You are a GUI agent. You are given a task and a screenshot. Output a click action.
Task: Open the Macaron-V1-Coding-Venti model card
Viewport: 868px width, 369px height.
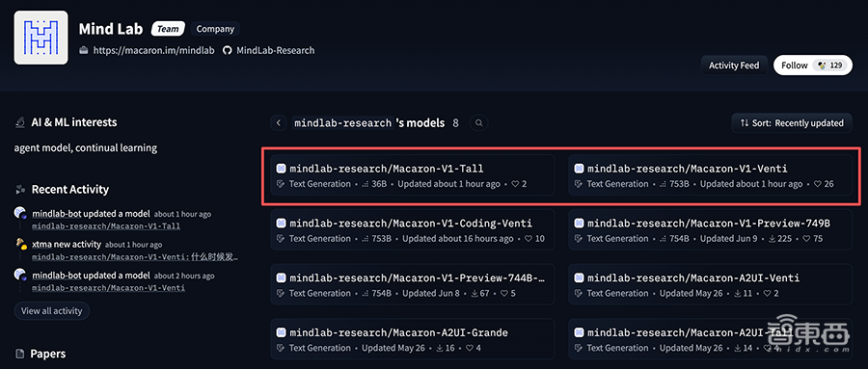pos(413,230)
